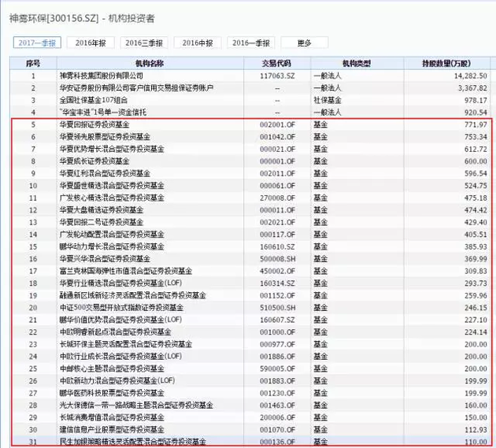Select the 2017一季报 tab
This screenshot has height=448, width=496.
click(37, 43)
